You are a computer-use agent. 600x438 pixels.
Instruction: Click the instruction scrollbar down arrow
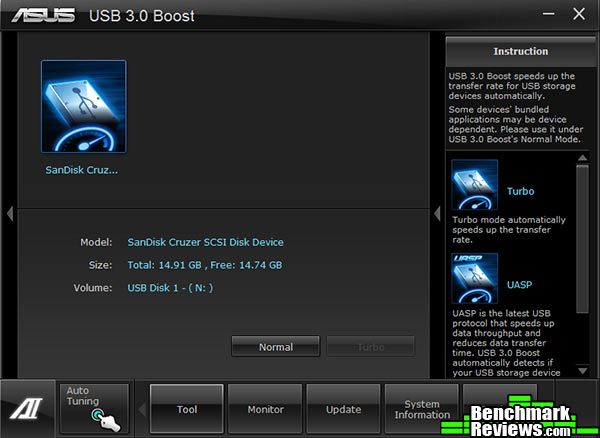click(x=582, y=370)
